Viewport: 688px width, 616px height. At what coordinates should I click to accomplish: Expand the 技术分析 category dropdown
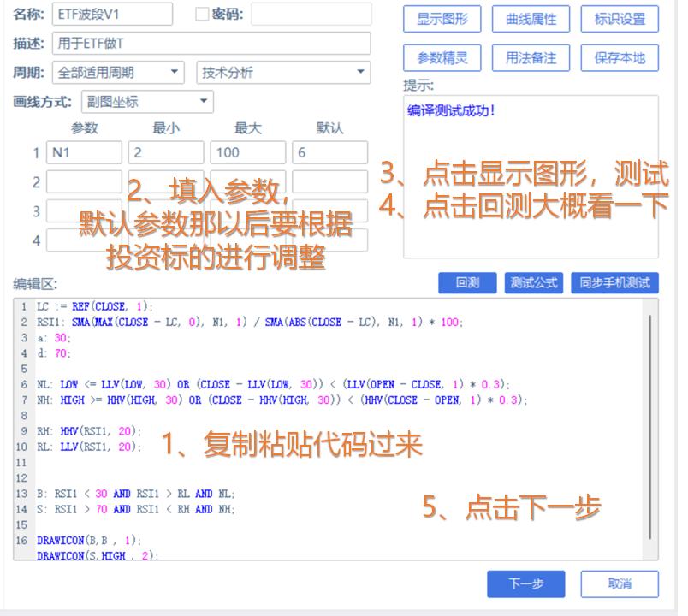[284, 72]
